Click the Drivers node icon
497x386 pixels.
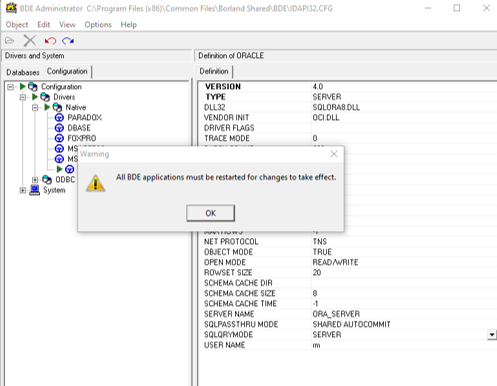coord(45,97)
